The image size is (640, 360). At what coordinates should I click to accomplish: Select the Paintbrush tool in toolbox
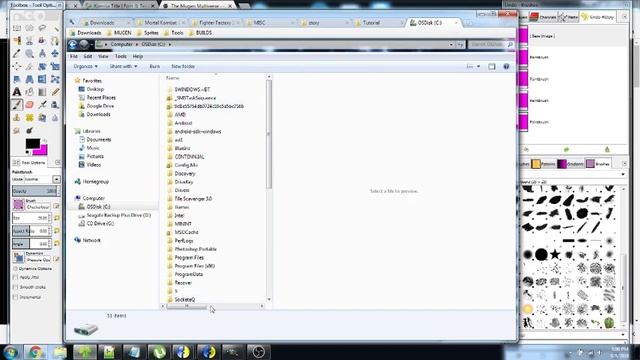pyautogui.click(x=17, y=104)
